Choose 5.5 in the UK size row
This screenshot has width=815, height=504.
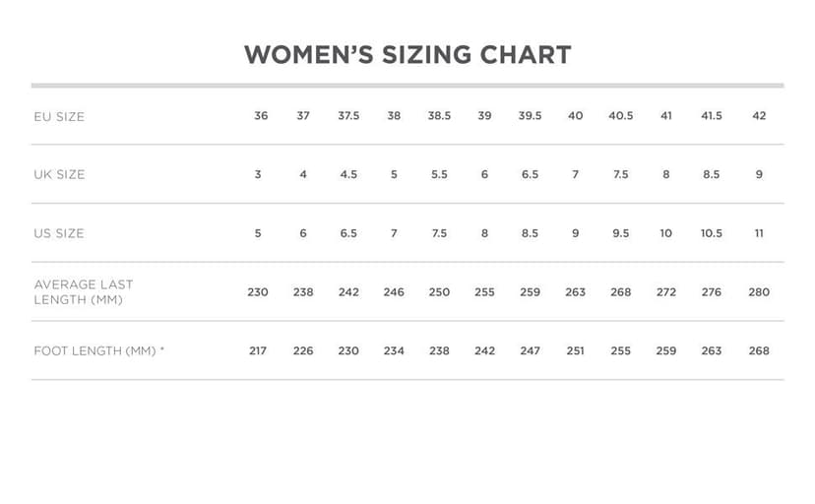(439, 174)
